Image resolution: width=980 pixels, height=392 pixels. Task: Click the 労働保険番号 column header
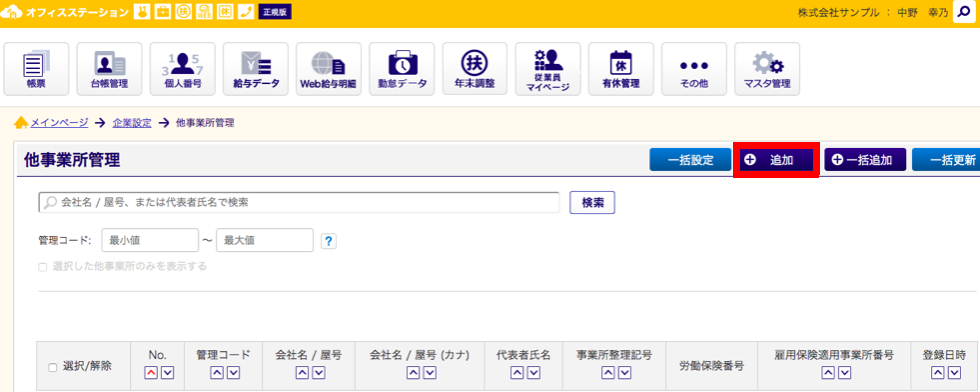click(x=711, y=366)
